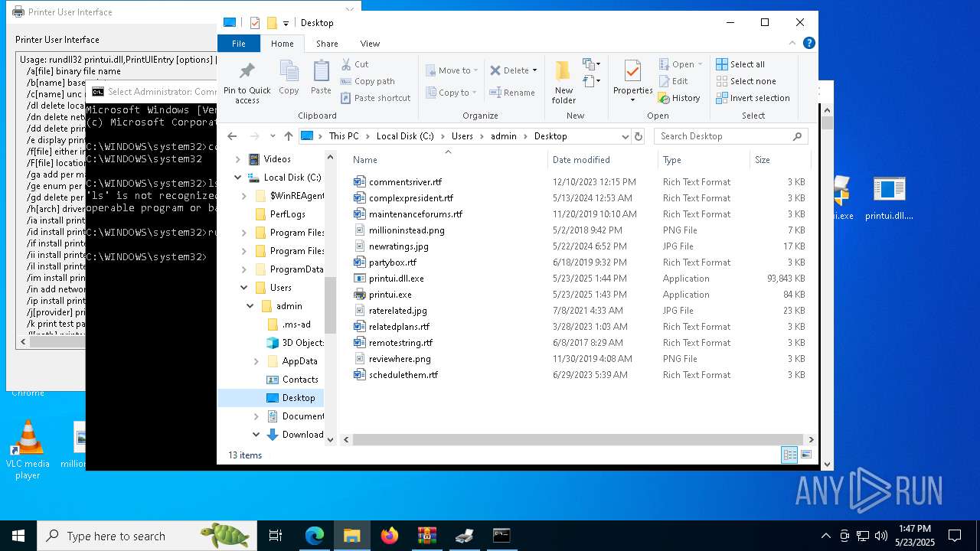The height and width of the screenshot is (551, 980).
Task: Switch to large icons view toggle
Action: (x=805, y=455)
